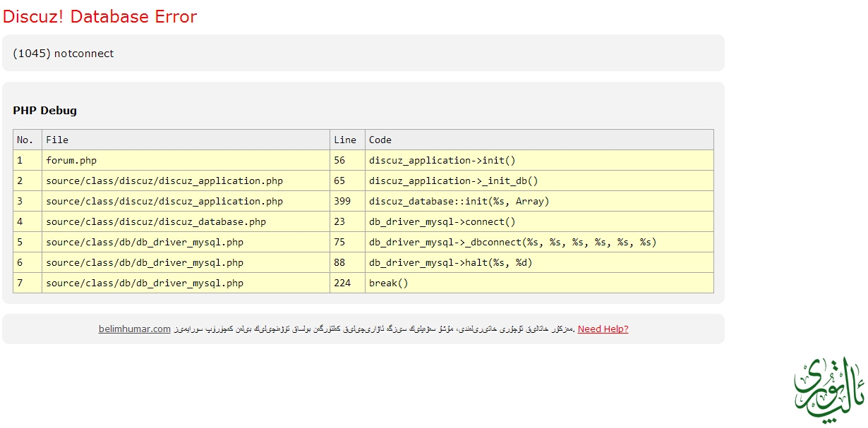Click discuz_application.php file in row 2
The height and width of the screenshot is (428, 868).
(x=186, y=181)
